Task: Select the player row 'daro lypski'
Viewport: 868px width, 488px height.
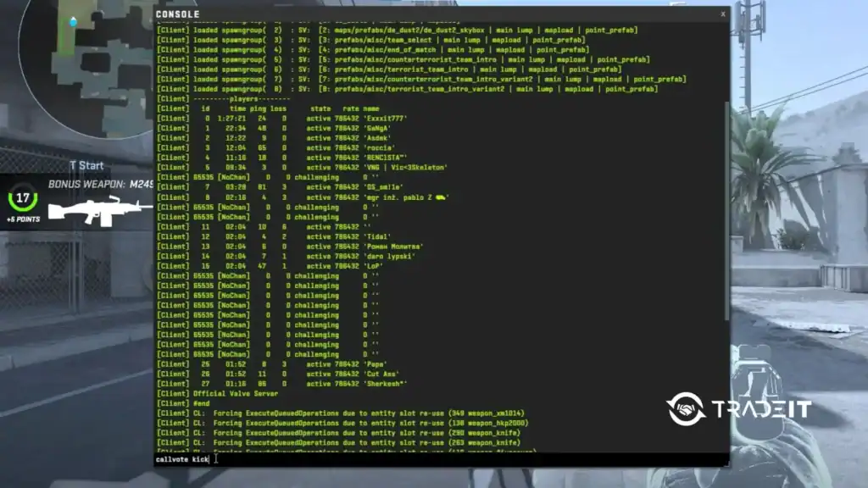Action: point(286,257)
